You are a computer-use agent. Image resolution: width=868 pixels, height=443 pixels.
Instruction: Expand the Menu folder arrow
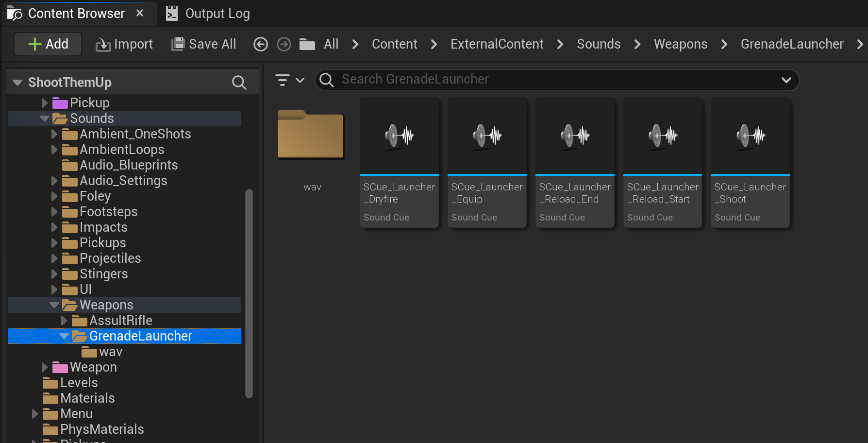point(35,414)
